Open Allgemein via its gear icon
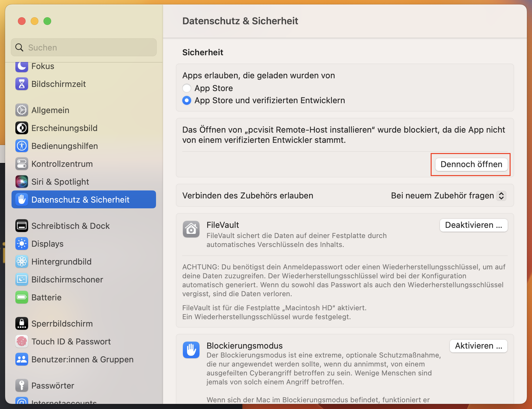Screen dimensions: 532x409 (22, 110)
